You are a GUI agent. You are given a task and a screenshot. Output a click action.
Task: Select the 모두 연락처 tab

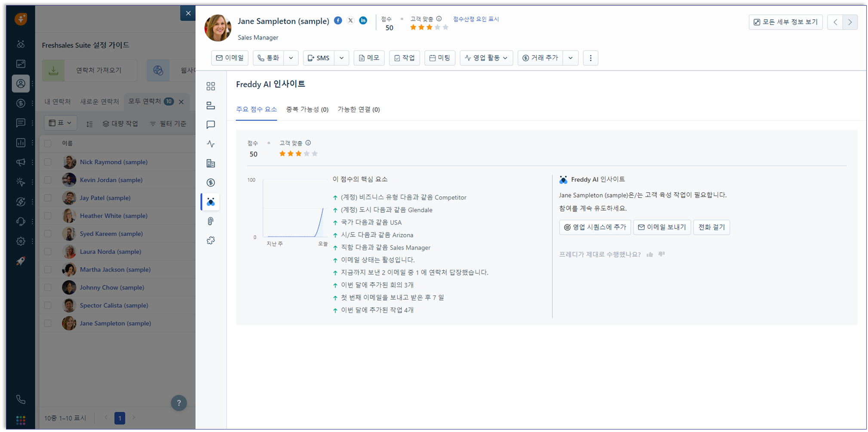pos(145,101)
